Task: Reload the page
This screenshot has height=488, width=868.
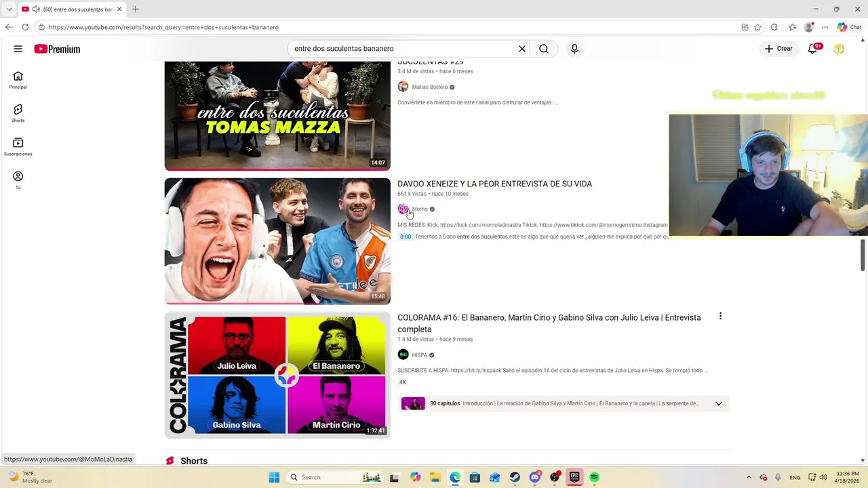Action: pyautogui.click(x=25, y=27)
